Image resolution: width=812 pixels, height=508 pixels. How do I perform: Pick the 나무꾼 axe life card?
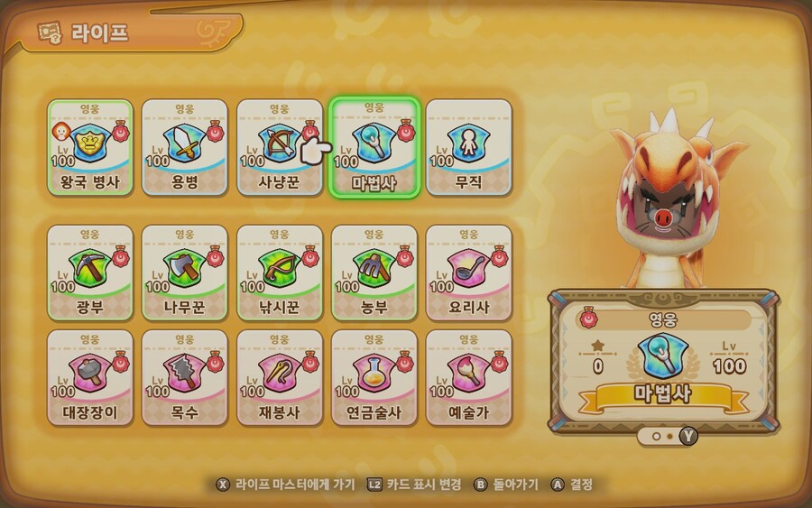coord(184,272)
